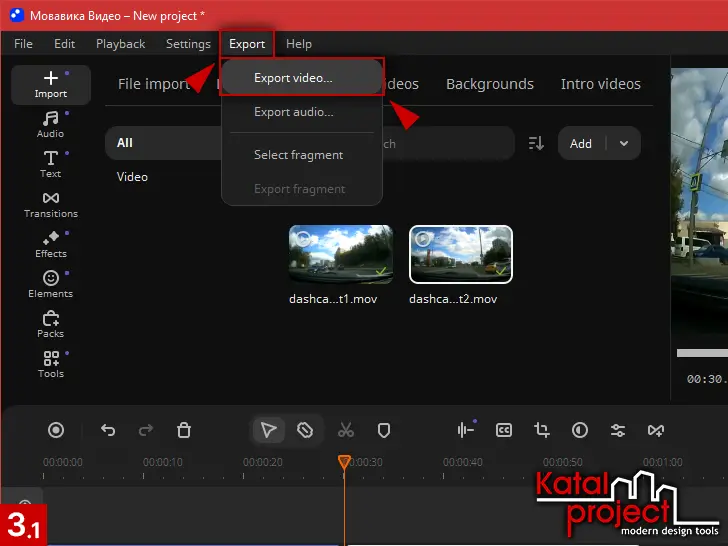Viewport: 728px width, 546px height.
Task: Open the Settings menu
Action: [188, 44]
